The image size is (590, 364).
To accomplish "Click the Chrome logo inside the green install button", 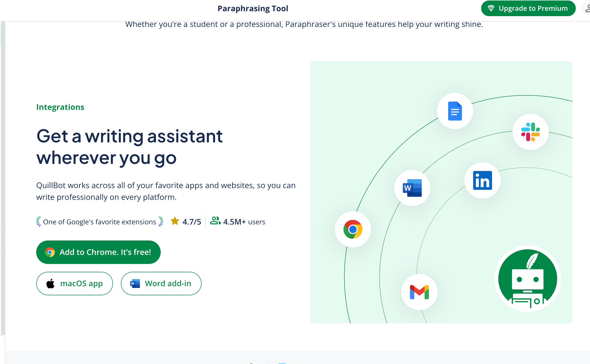I will pos(50,252).
